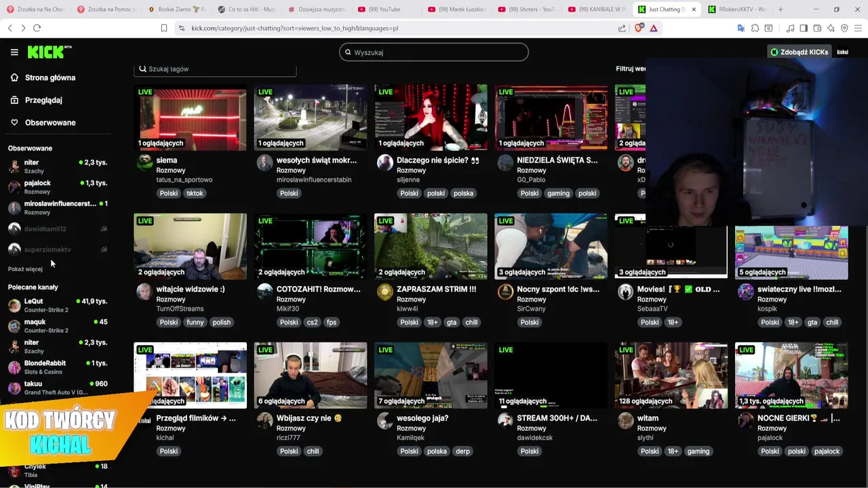Open the Brave VPN shield icon
868x488 pixels.
pos(844,28)
